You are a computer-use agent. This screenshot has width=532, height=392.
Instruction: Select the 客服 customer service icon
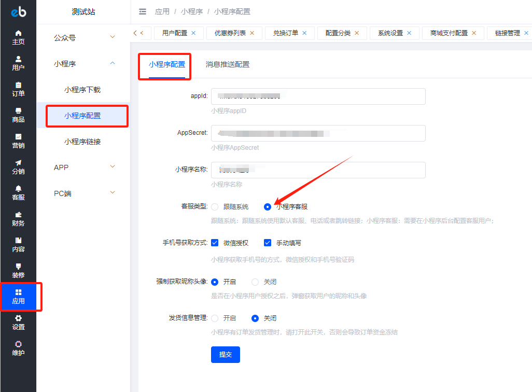tap(18, 192)
